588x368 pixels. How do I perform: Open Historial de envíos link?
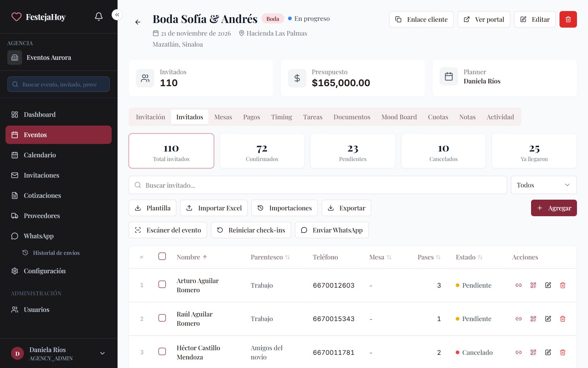point(56,253)
